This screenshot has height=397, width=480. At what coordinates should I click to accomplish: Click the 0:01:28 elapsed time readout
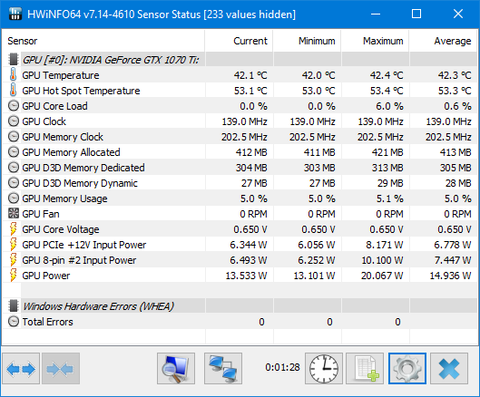(283, 367)
